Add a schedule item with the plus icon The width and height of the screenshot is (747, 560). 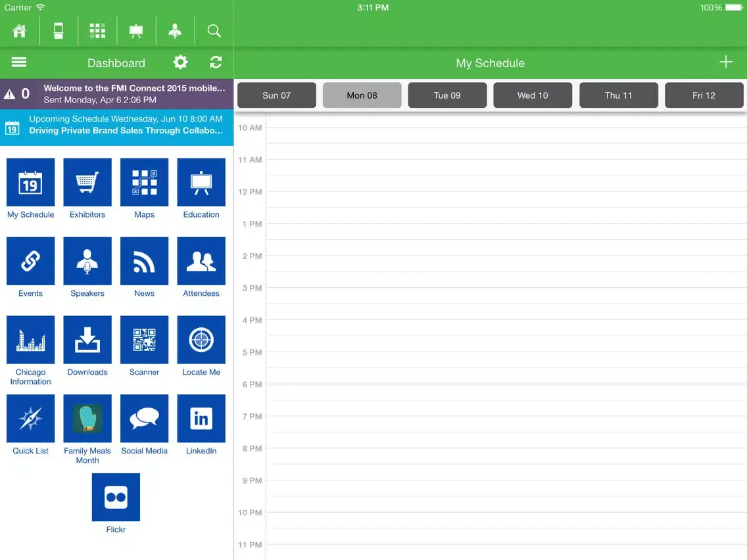click(x=725, y=62)
